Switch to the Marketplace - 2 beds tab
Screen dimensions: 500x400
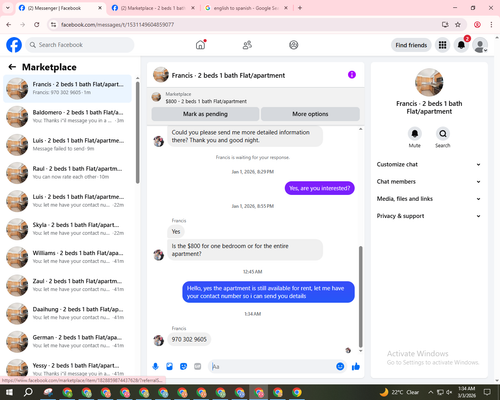153,8
